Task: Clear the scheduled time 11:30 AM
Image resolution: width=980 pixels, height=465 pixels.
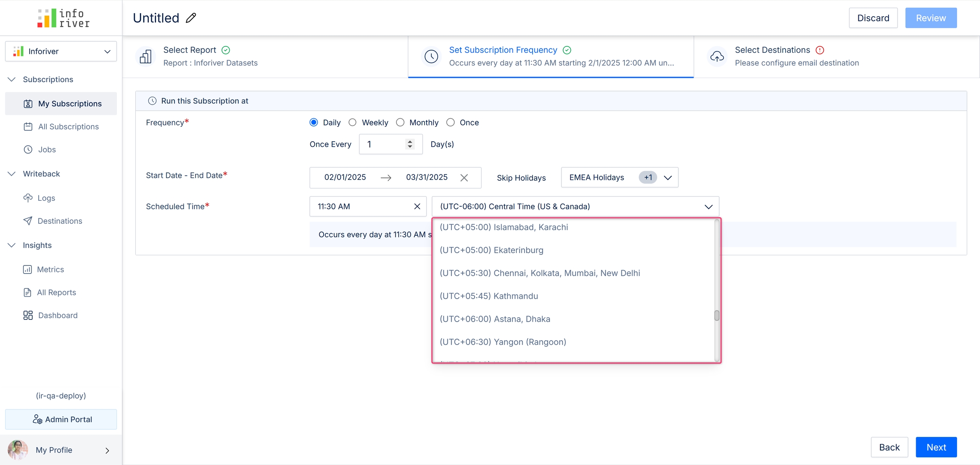Action: click(417, 206)
